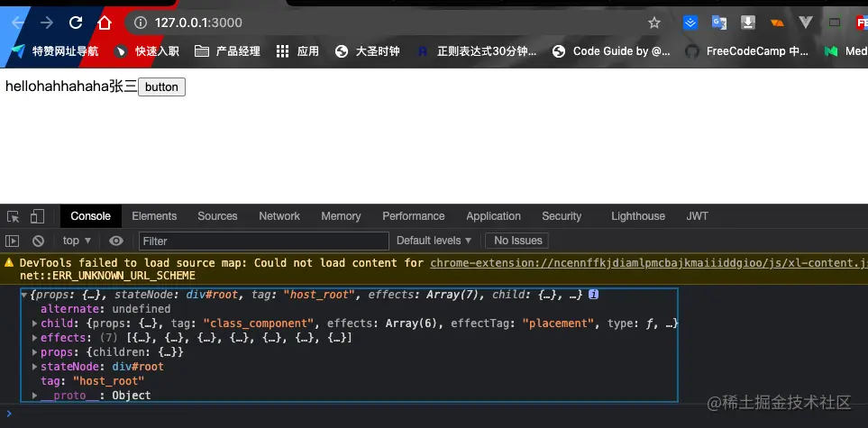Select the inspect element picker icon
This screenshot has width=868, height=428.
[x=14, y=216]
